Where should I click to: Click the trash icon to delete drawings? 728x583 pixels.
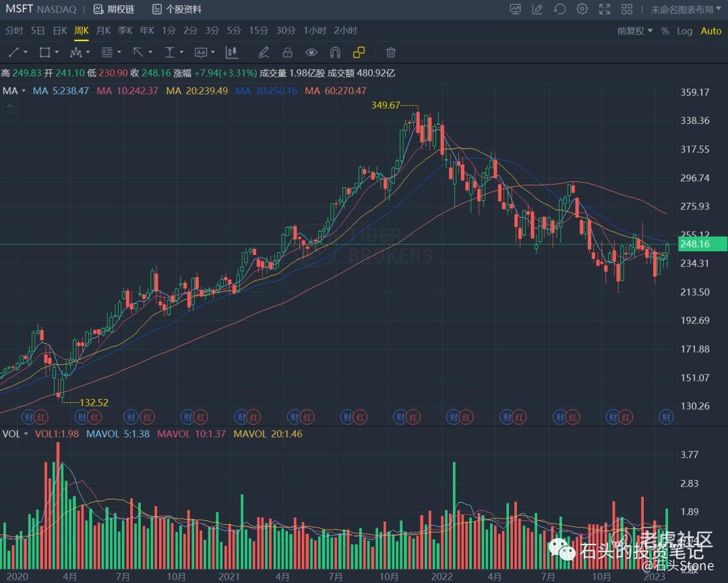[390, 53]
